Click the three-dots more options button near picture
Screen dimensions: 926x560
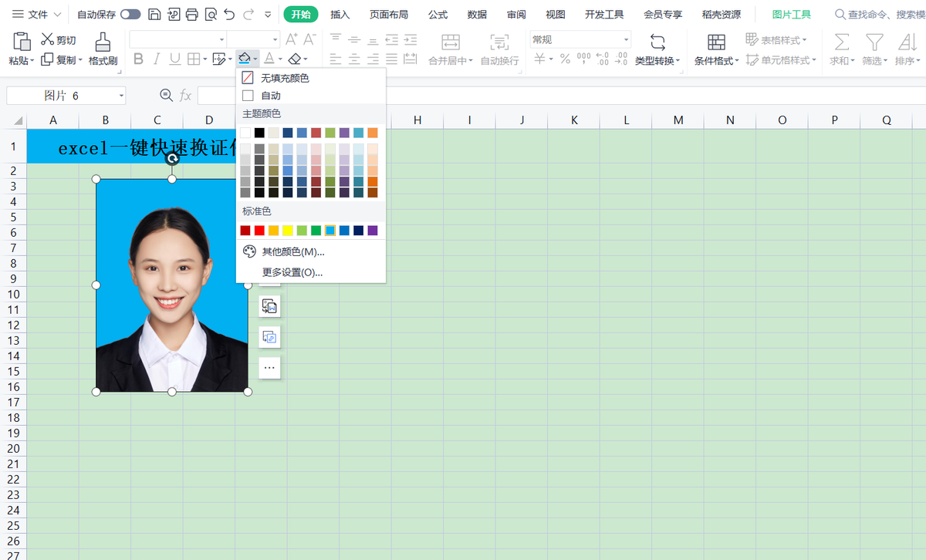pos(269,368)
